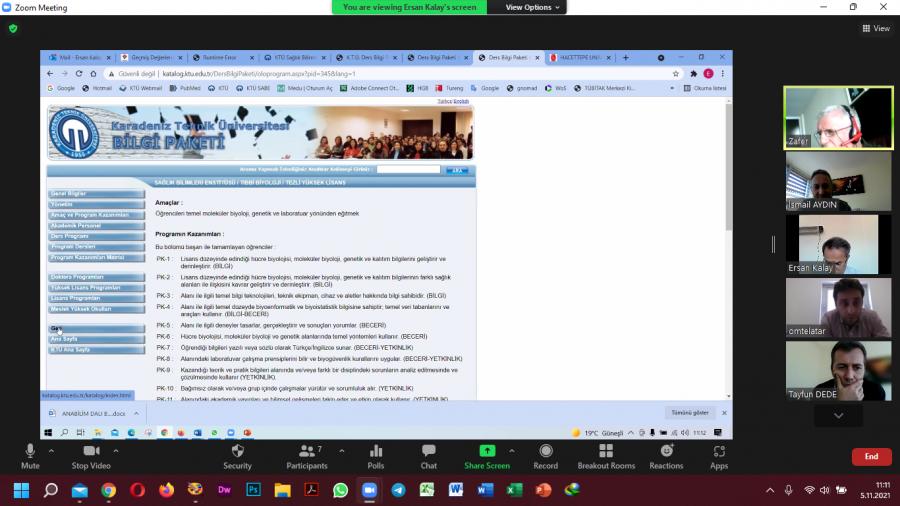Click the View layout button at top right

[x=876, y=28]
